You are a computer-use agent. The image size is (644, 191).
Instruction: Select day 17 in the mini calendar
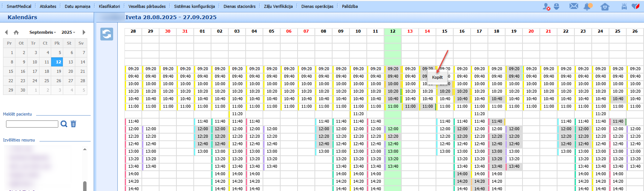35,71
